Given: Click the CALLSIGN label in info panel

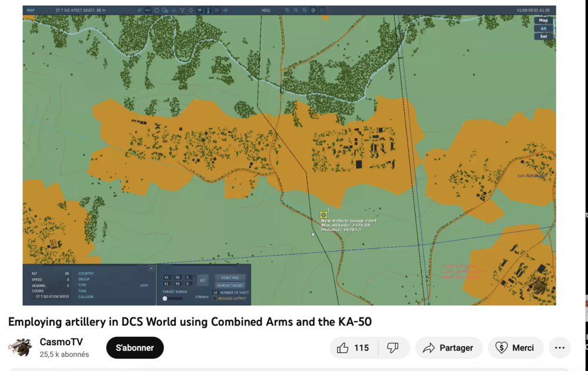Looking at the screenshot, I should 86,297.
